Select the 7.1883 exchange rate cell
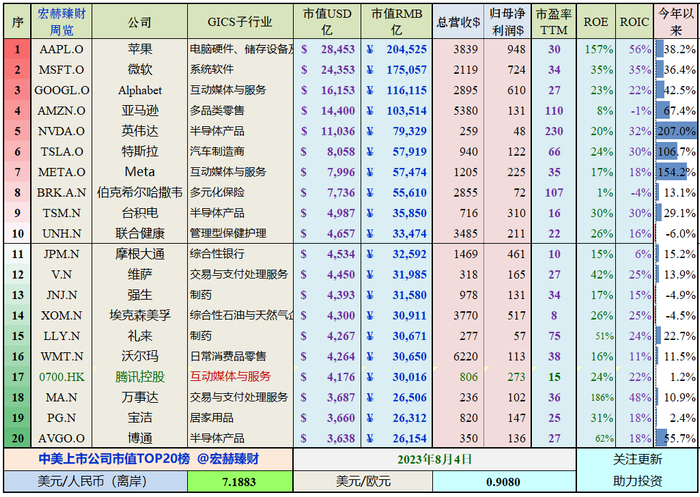This screenshot has width=700, height=497. pyautogui.click(x=239, y=482)
